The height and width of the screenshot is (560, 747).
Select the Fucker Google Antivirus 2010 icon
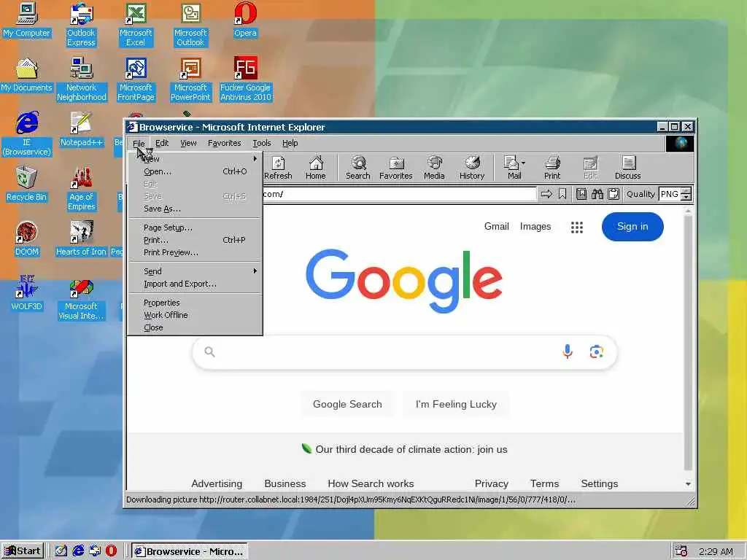point(245,79)
